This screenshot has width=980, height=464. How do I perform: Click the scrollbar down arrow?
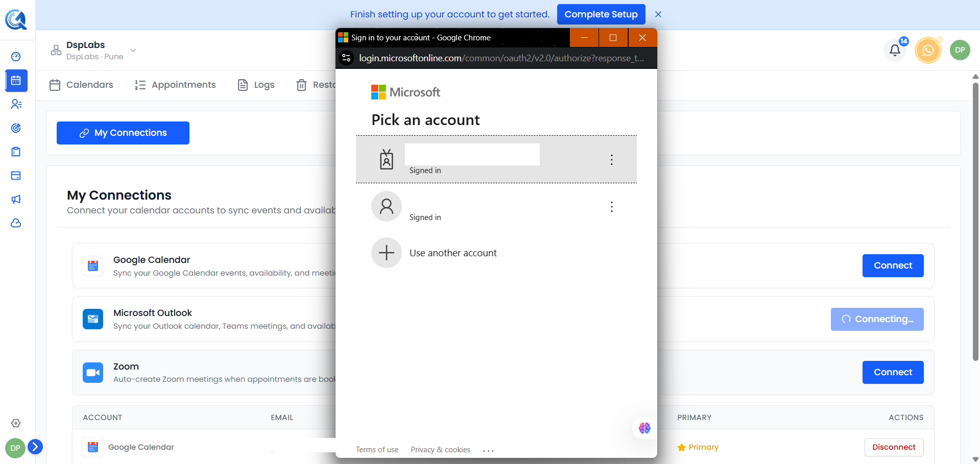[x=975, y=459]
